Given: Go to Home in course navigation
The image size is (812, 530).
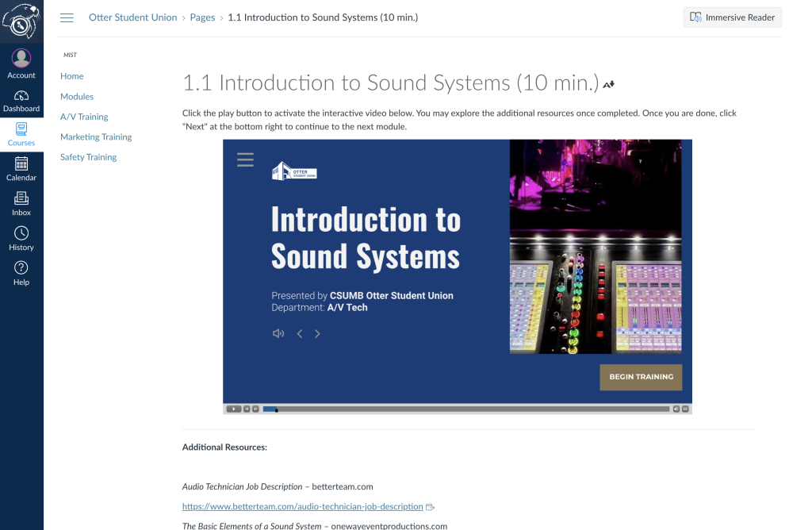Looking at the screenshot, I should 71,76.
